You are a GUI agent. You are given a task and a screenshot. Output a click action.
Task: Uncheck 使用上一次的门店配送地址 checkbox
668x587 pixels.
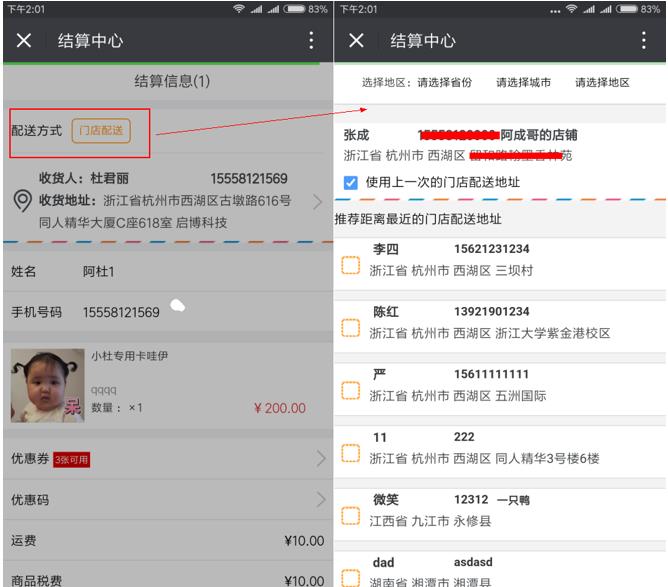click(350, 183)
